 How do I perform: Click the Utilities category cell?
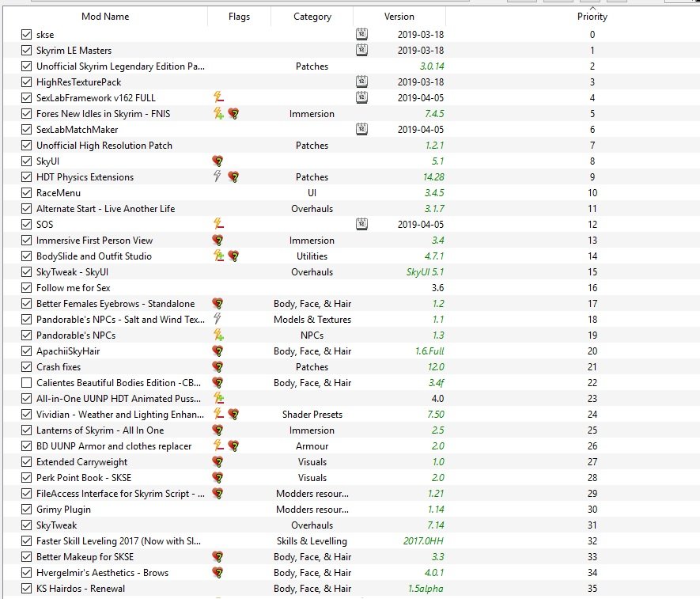click(x=312, y=256)
